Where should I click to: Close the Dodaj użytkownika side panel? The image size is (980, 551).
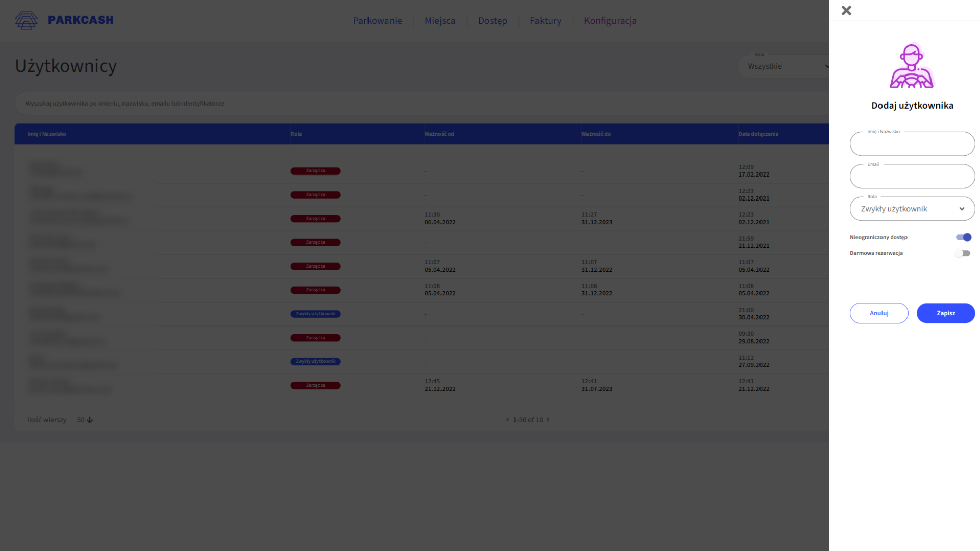click(846, 11)
